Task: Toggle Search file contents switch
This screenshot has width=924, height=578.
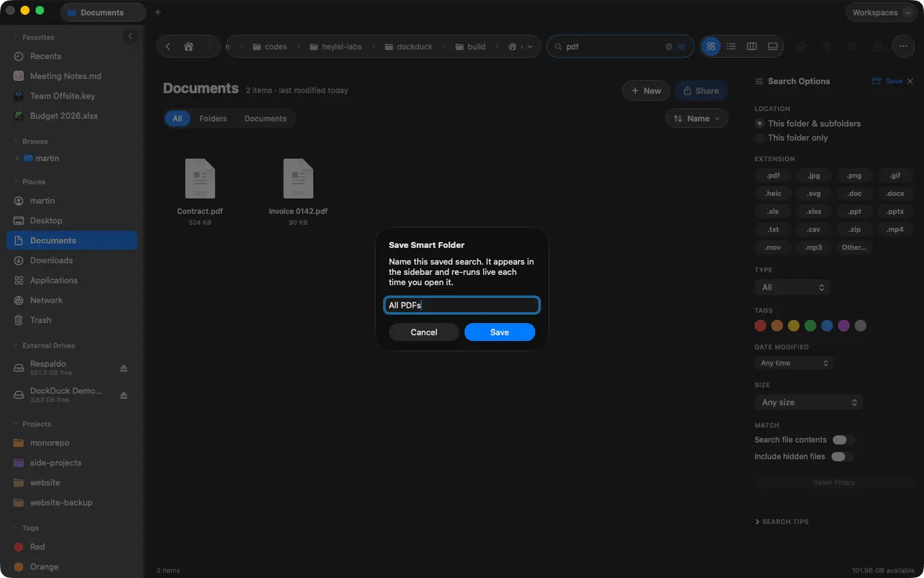Action: tap(842, 440)
